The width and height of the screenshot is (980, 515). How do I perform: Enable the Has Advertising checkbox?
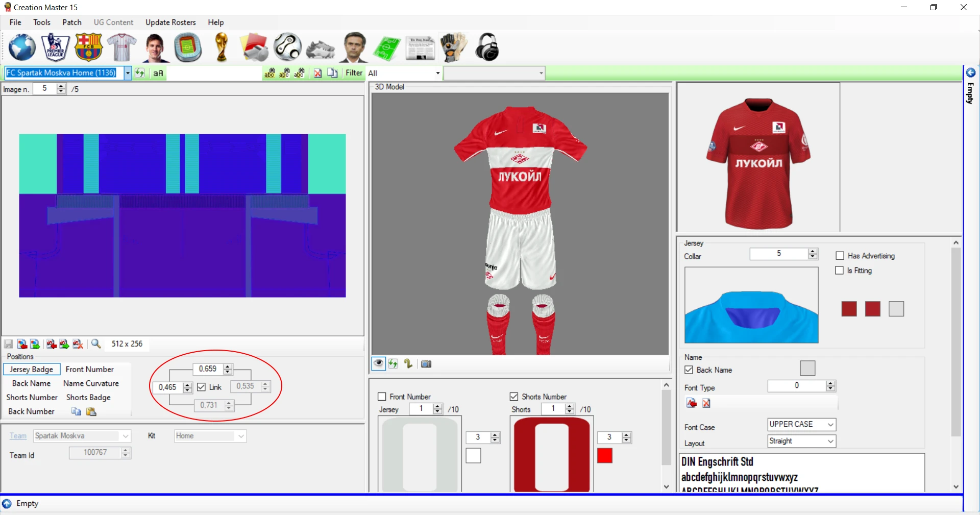pos(840,256)
